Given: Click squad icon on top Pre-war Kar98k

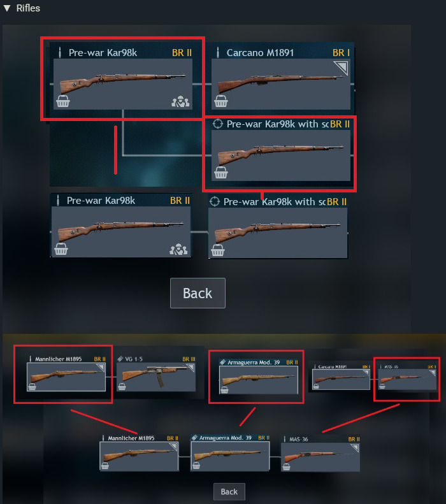Looking at the screenshot, I should [x=180, y=101].
